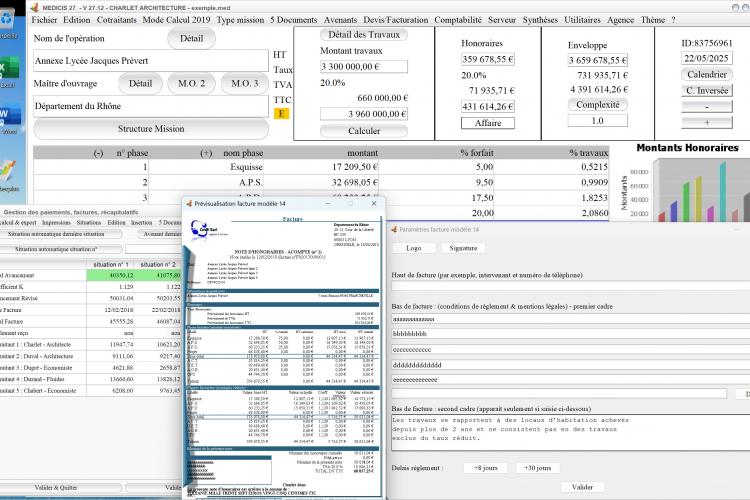This screenshot has width=750, height=500.
Task: Click Valider in Paramètres facture window
Action: [582, 487]
